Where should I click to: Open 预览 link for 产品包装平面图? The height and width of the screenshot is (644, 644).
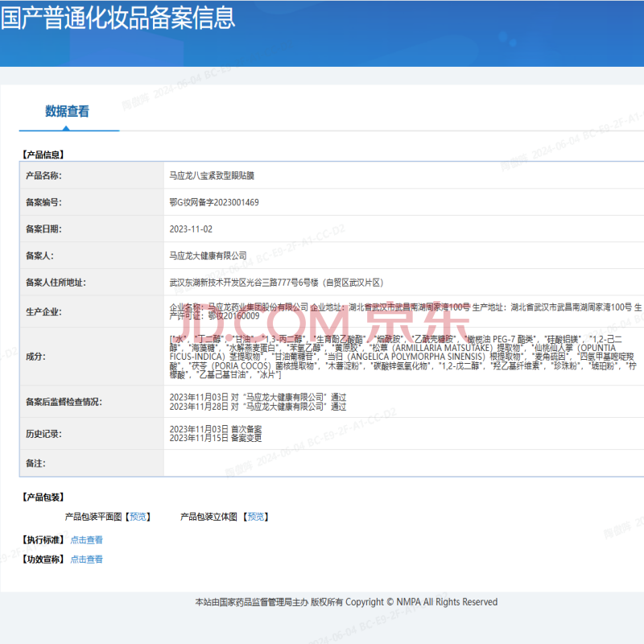[139, 517]
